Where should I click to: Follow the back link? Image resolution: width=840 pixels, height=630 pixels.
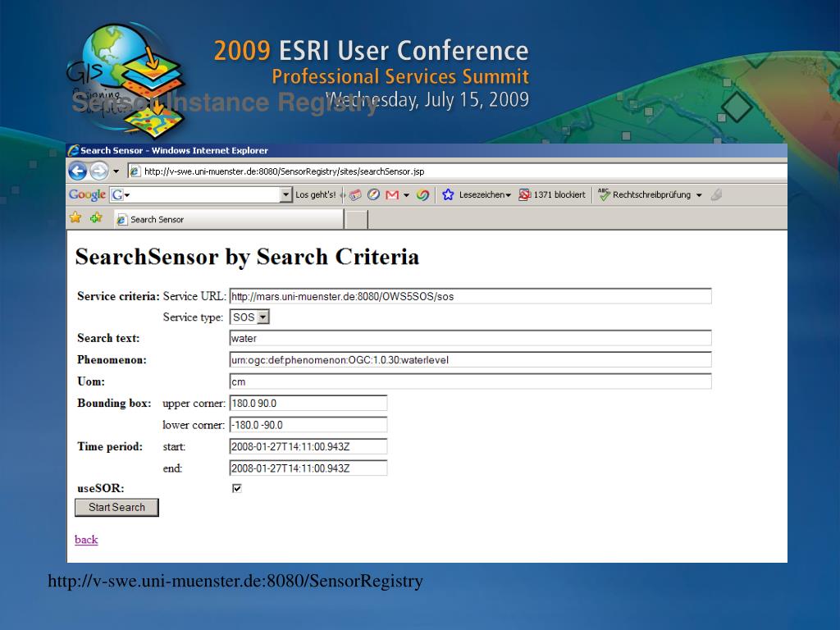[86, 540]
